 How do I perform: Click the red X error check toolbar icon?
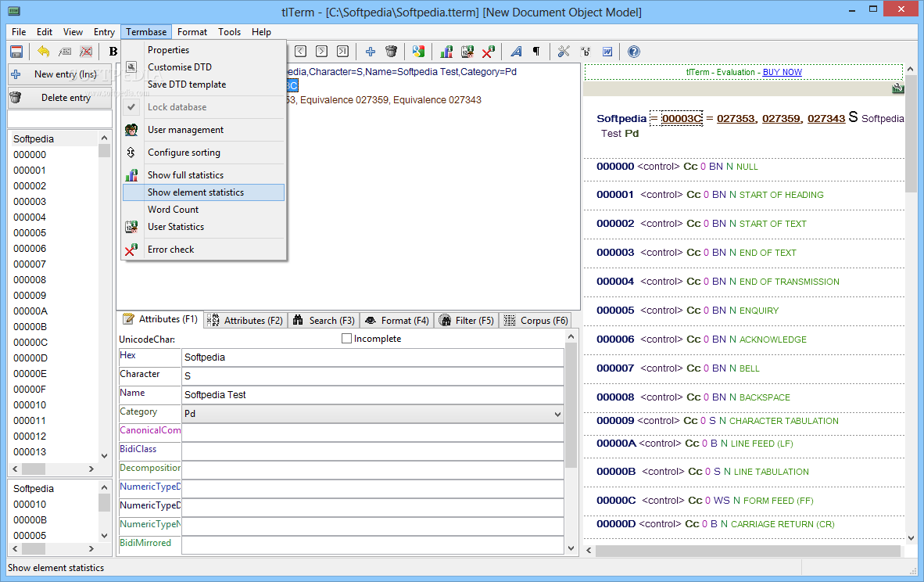[489, 52]
